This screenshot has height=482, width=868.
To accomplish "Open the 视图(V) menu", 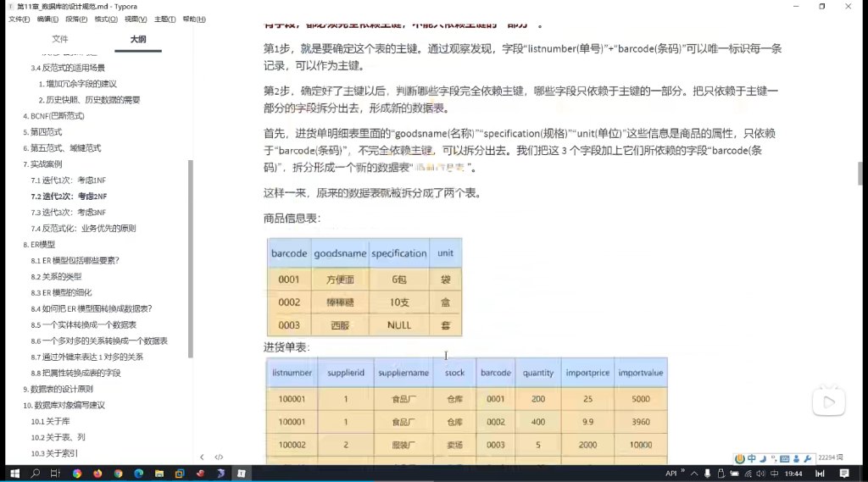I will [136, 19].
